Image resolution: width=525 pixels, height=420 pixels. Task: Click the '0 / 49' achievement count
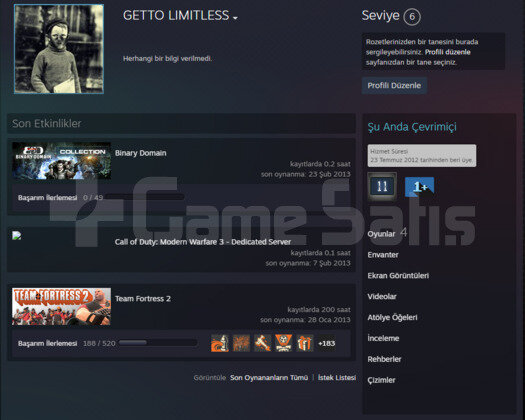point(93,198)
